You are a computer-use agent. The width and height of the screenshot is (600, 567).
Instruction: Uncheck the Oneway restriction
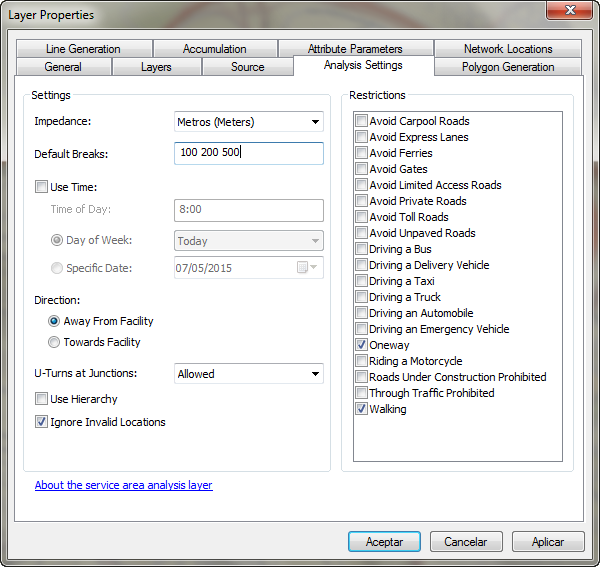point(361,345)
